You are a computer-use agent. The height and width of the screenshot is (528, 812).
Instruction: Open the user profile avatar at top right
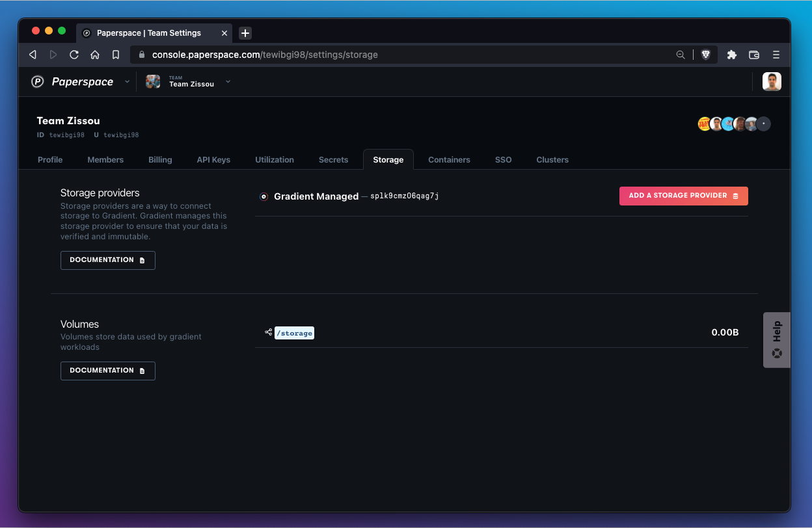click(772, 81)
